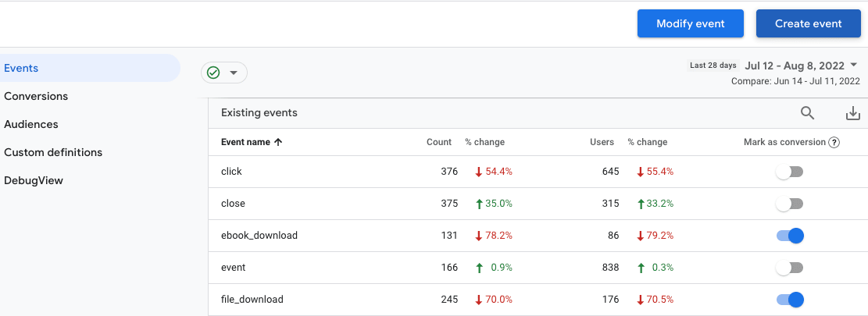Go to Conversions section
The height and width of the screenshot is (316, 868).
click(x=36, y=97)
